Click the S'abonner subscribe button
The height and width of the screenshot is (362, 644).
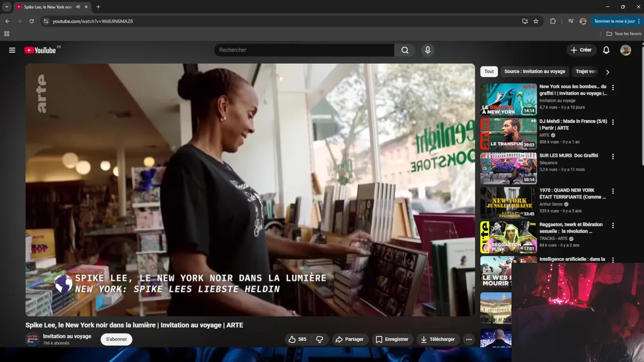(116, 339)
